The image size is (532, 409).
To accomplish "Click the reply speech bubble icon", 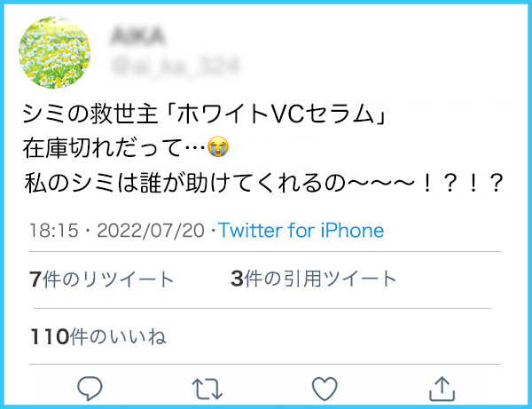I will [x=90, y=389].
